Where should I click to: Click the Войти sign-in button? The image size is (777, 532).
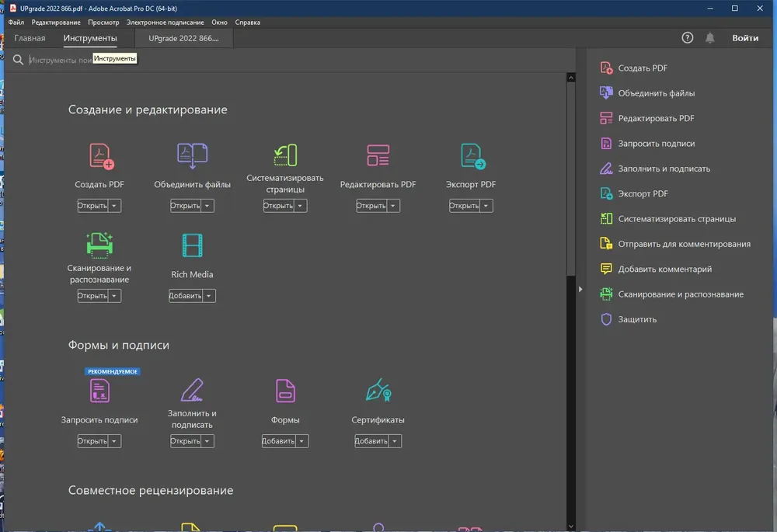click(745, 37)
